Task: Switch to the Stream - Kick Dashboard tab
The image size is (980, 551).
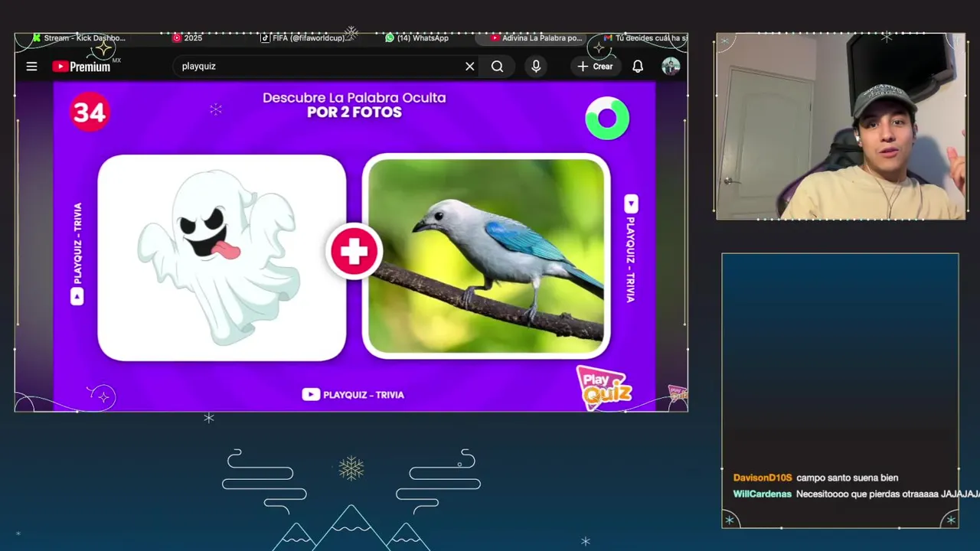Action: coord(79,38)
